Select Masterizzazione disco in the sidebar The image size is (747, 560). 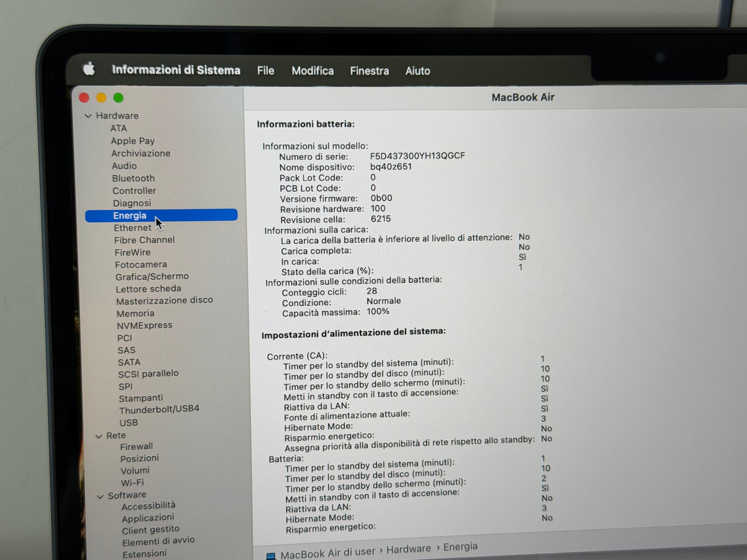(164, 301)
